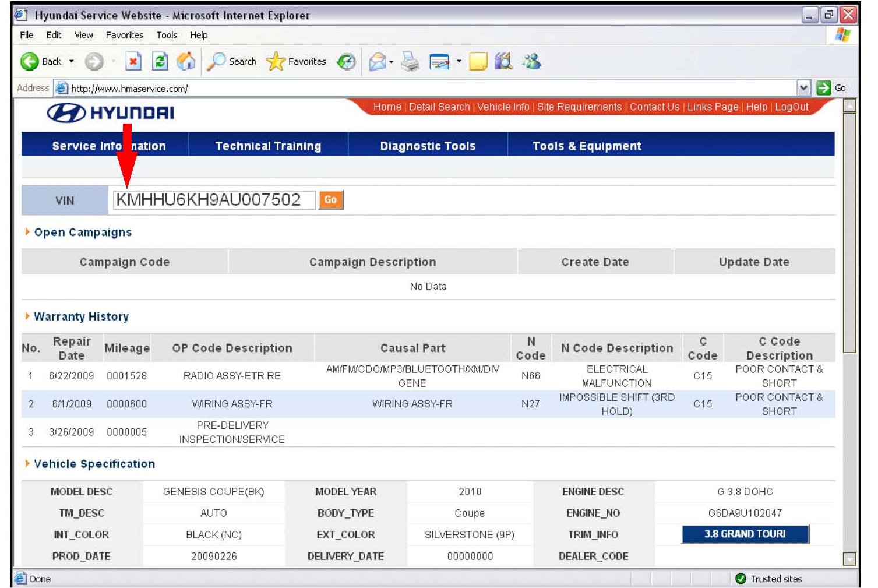Screen dimensions: 878x588
Task: Collapse the Warranty History section arrow
Action: 27,316
